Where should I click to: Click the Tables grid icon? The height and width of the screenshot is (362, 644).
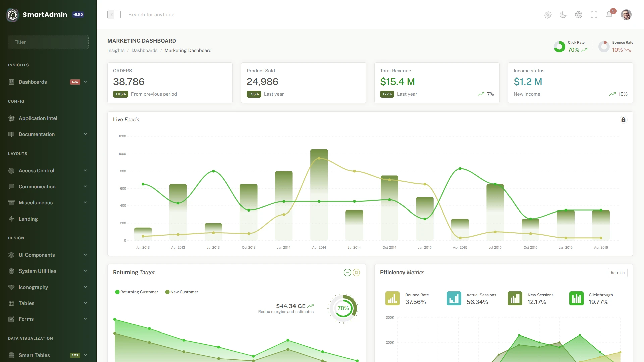pos(11,303)
